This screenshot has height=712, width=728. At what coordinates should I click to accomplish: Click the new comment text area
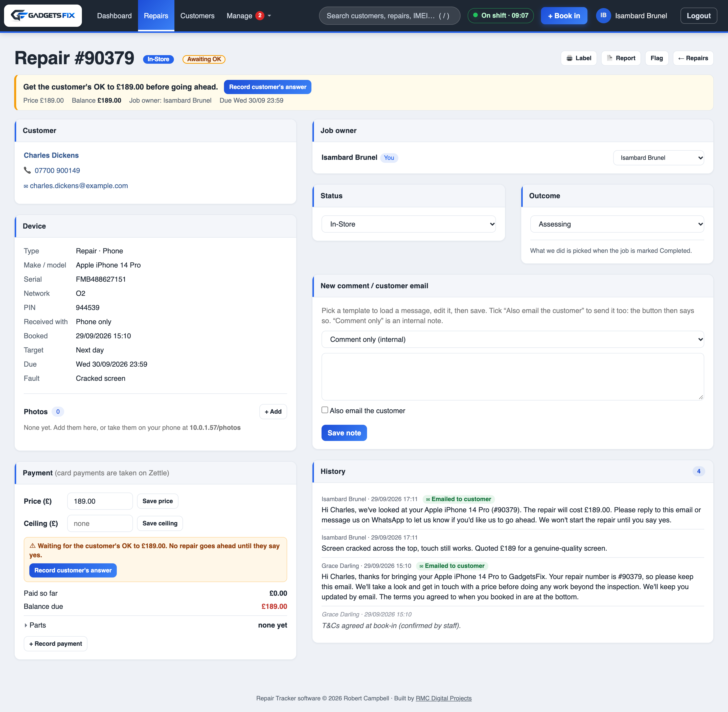coord(513,376)
